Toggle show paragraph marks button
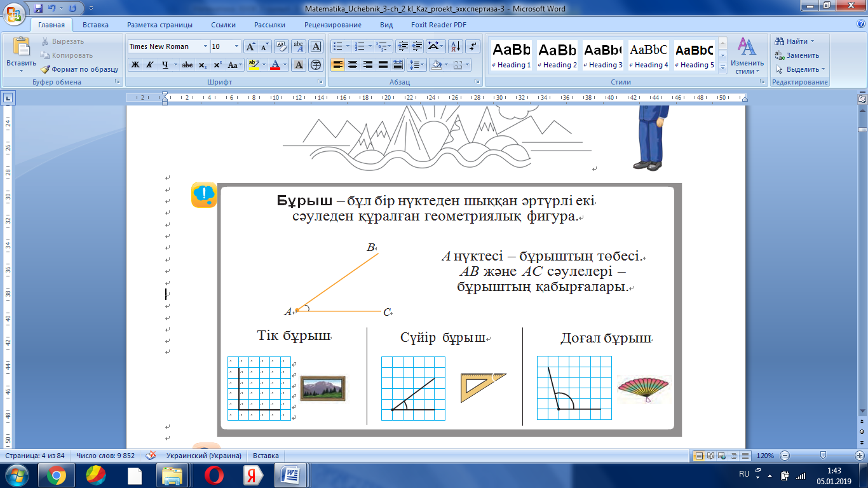The width and height of the screenshot is (868, 488). (473, 46)
